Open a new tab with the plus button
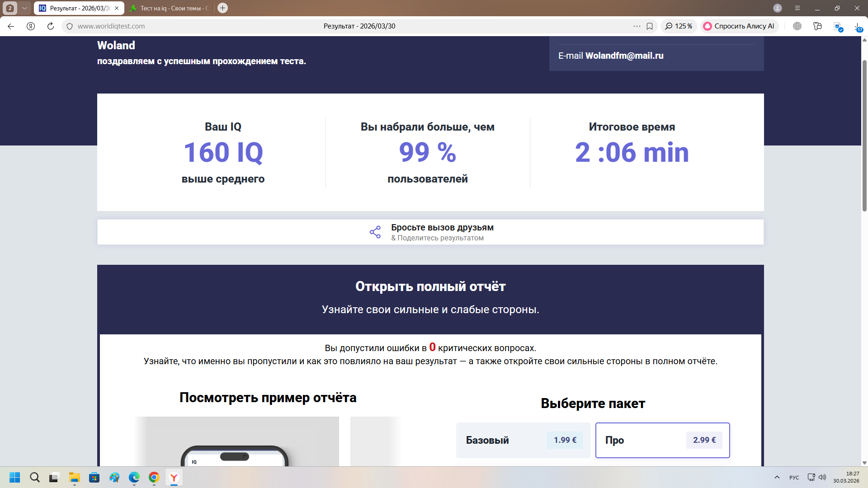Image resolution: width=868 pixels, height=488 pixels. pyautogui.click(x=222, y=8)
